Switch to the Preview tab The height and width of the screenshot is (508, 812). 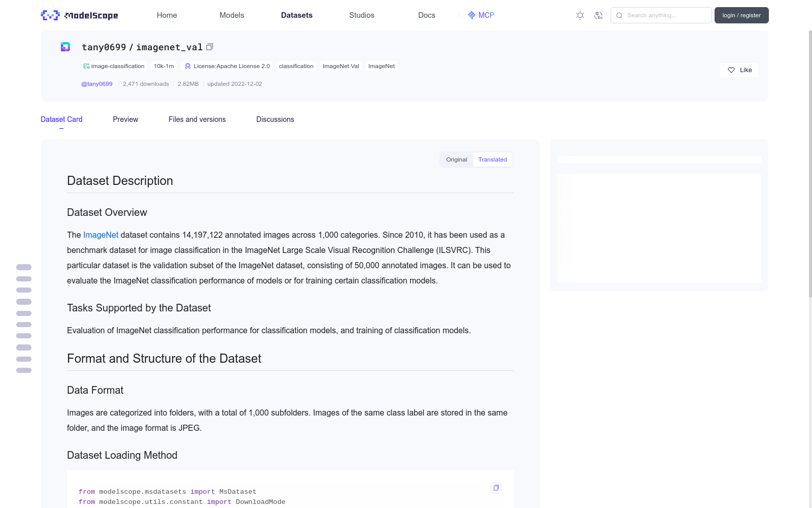125,119
